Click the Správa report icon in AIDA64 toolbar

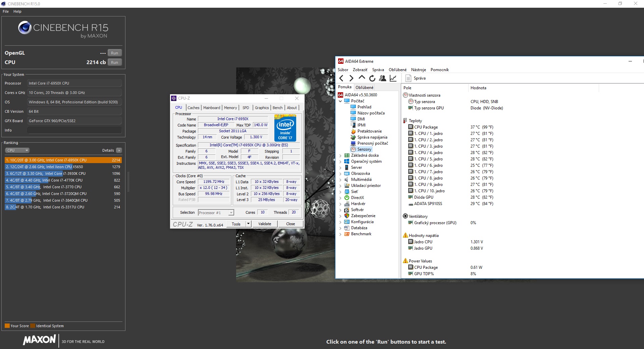(x=408, y=78)
